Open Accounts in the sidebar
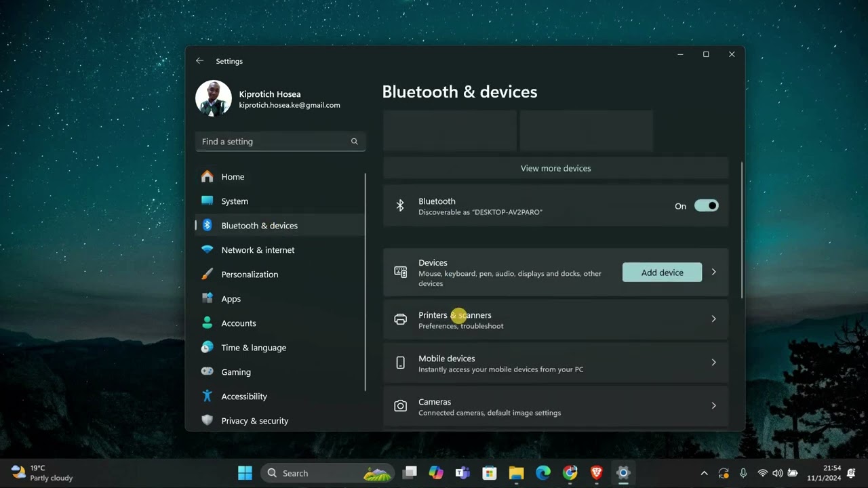The height and width of the screenshot is (488, 868). [280, 323]
